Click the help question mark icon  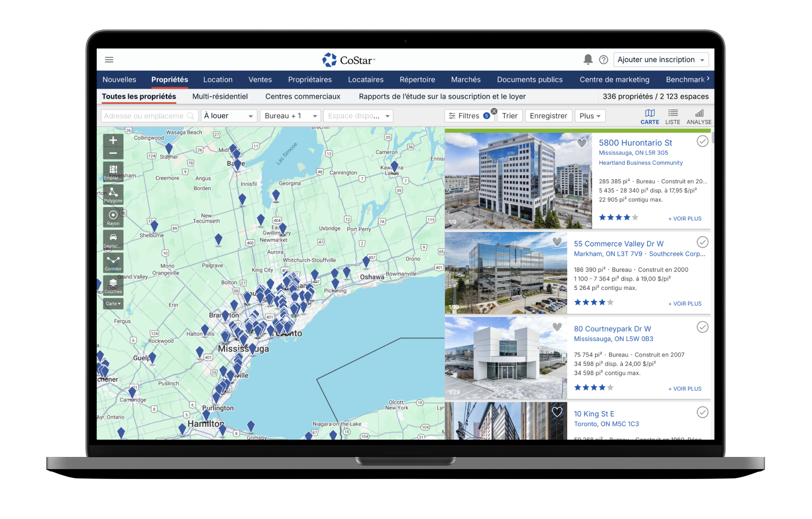(603, 60)
